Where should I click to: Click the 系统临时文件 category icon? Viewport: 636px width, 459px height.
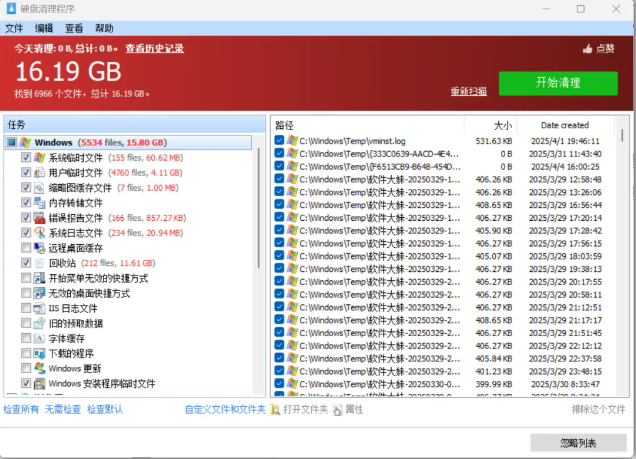(39, 157)
